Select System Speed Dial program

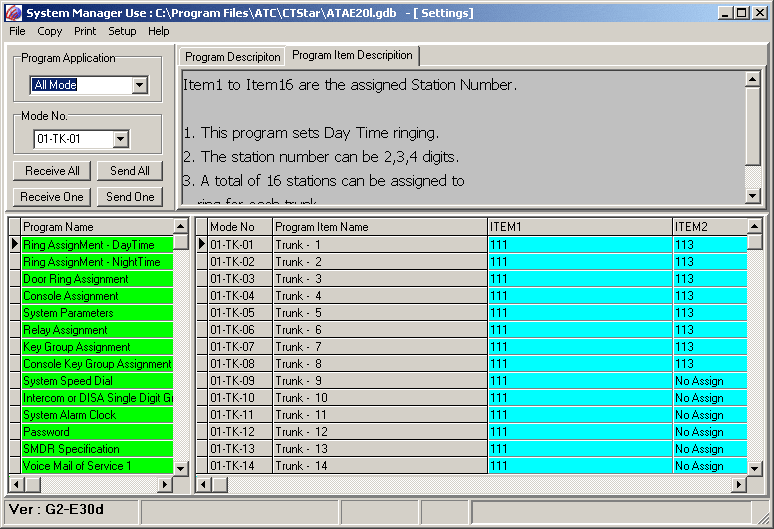(97, 381)
